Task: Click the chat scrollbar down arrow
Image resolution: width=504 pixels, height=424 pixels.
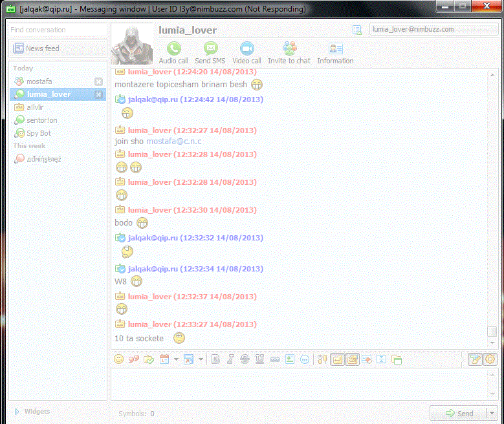Action: (x=492, y=343)
